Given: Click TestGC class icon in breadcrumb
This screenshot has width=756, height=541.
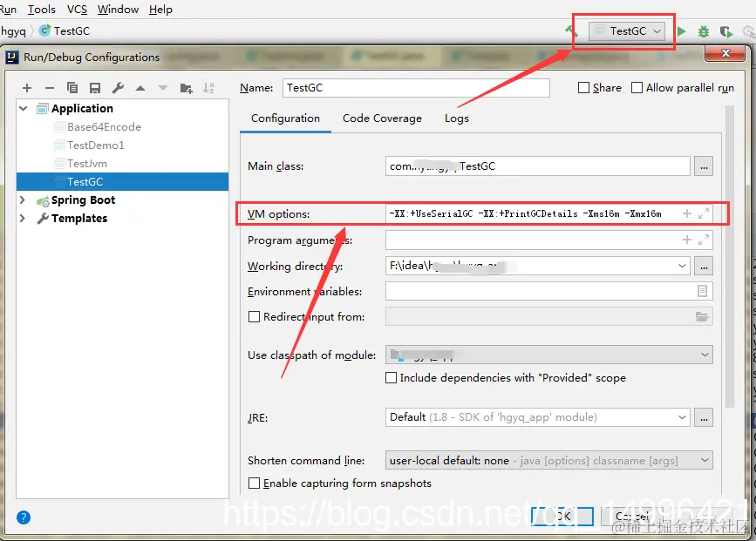Looking at the screenshot, I should 44,30.
